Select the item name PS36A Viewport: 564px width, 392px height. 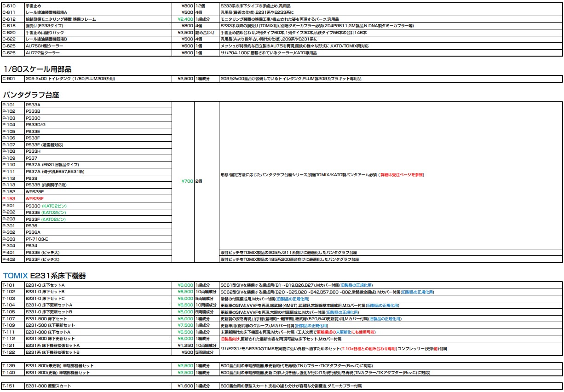coord(33,232)
